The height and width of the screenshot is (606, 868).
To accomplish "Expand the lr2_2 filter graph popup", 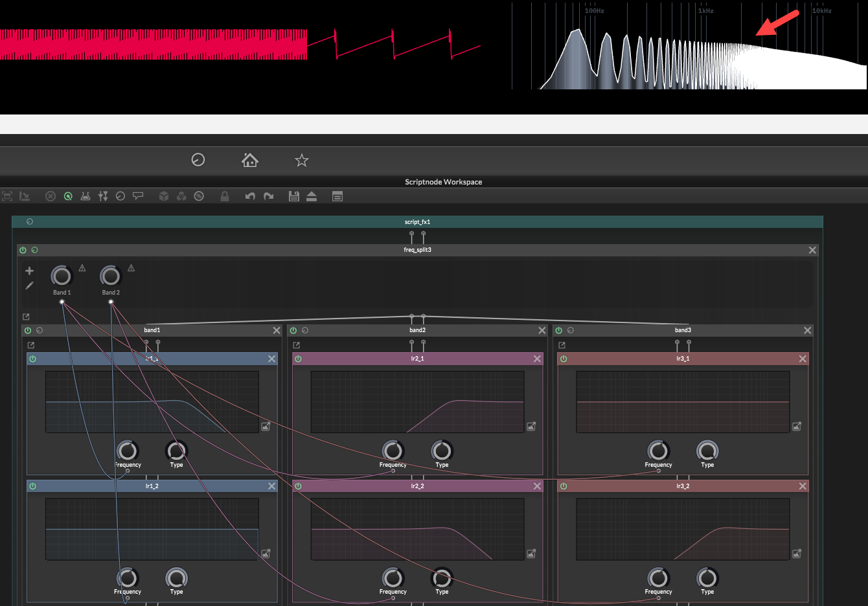I will click(531, 554).
